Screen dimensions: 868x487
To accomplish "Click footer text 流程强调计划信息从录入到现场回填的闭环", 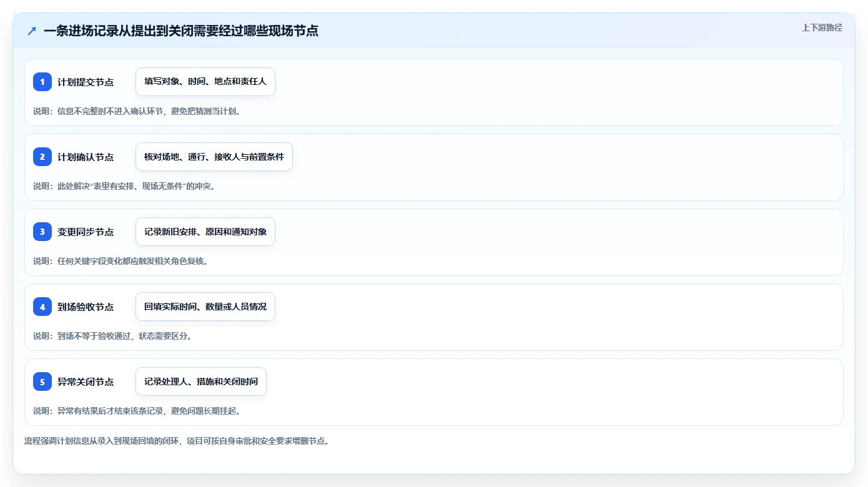I will pos(176,441).
